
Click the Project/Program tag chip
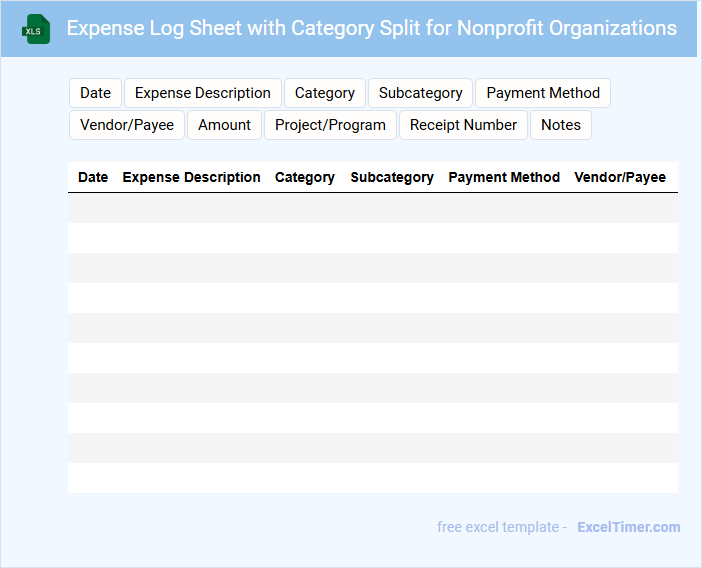pos(330,125)
